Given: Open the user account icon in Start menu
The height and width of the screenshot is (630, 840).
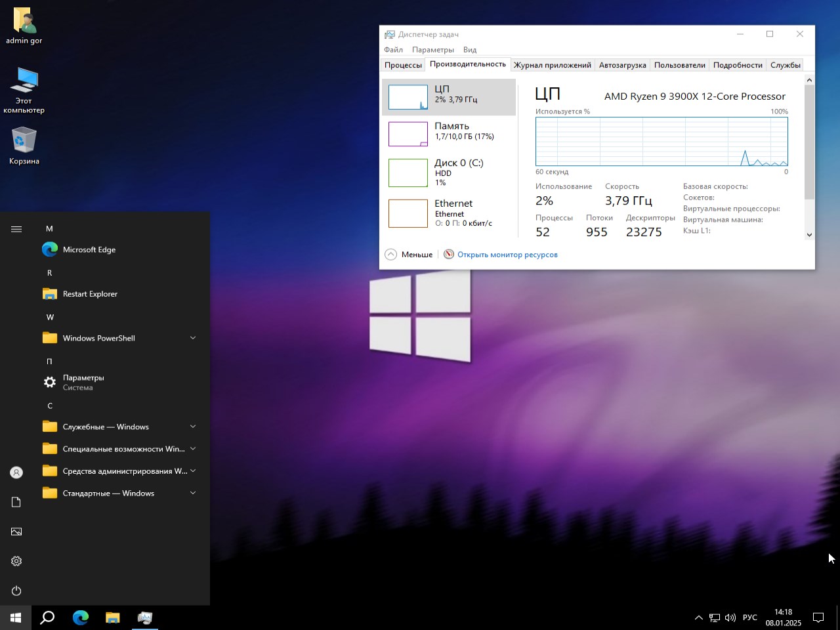Looking at the screenshot, I should (x=16, y=472).
